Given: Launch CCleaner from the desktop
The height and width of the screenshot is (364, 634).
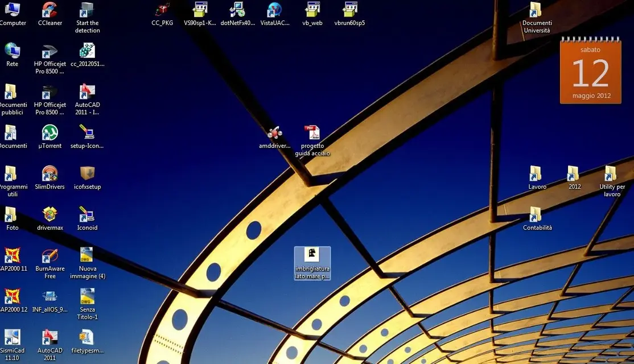Looking at the screenshot, I should [50, 14].
